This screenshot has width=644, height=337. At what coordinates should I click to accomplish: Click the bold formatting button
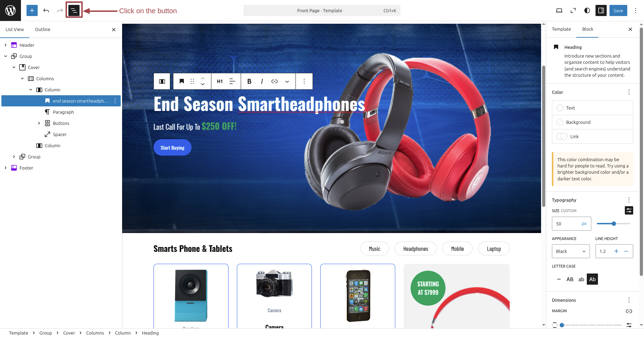249,81
